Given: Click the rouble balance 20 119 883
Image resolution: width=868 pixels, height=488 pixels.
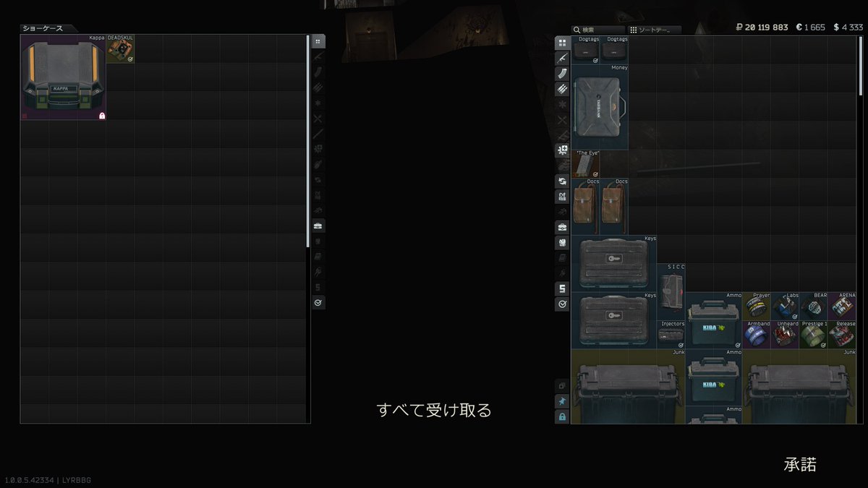Looking at the screenshot, I should point(762,27).
